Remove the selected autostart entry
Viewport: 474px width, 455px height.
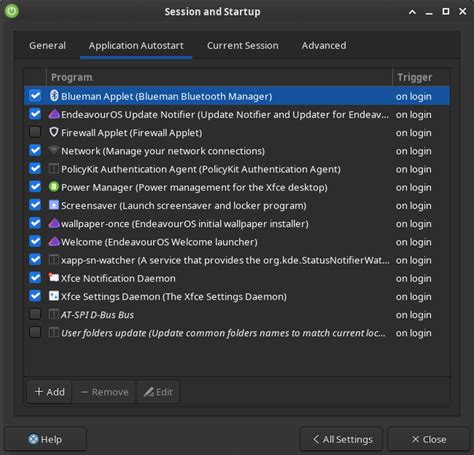(104, 392)
